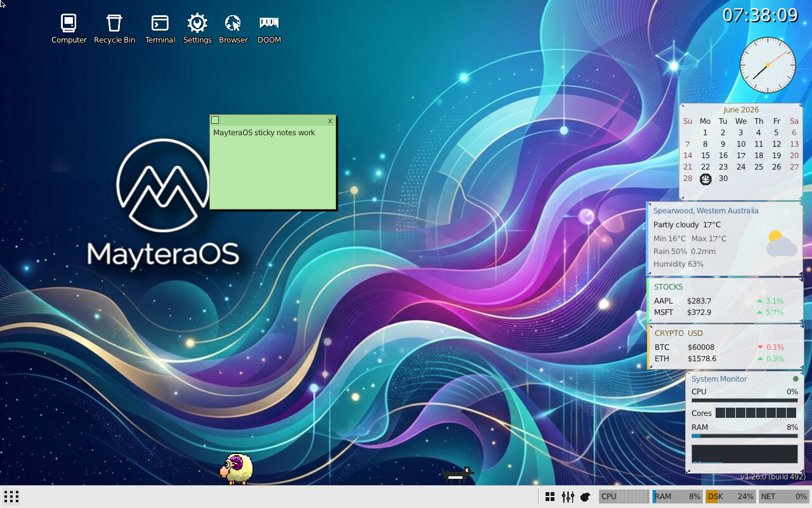Click the RAM usage bar in System Monitor
This screenshot has height=508, width=812.
pos(744,436)
